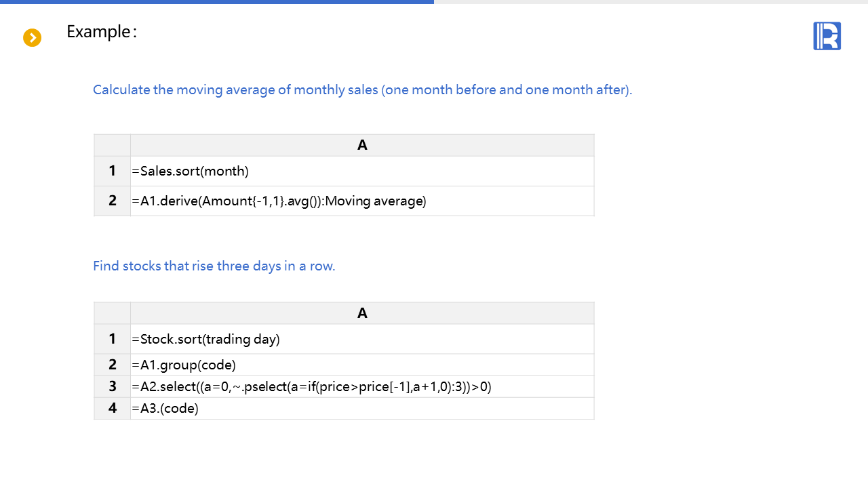Click row header 4 in stock table
Viewport: 868px width, 488px height.
[x=112, y=409]
